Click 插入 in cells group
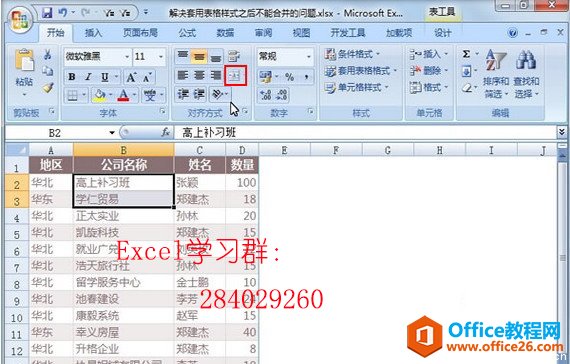The width and height of the screenshot is (570, 364). coord(428,54)
